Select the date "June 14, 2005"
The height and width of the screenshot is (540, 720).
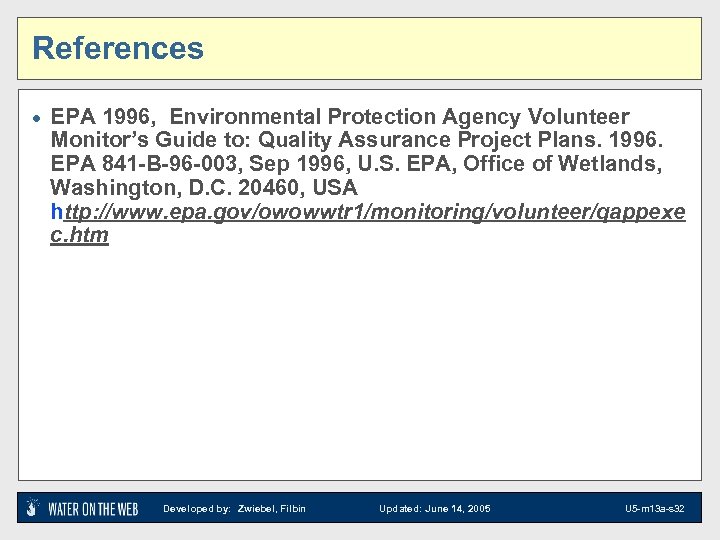pos(458,509)
